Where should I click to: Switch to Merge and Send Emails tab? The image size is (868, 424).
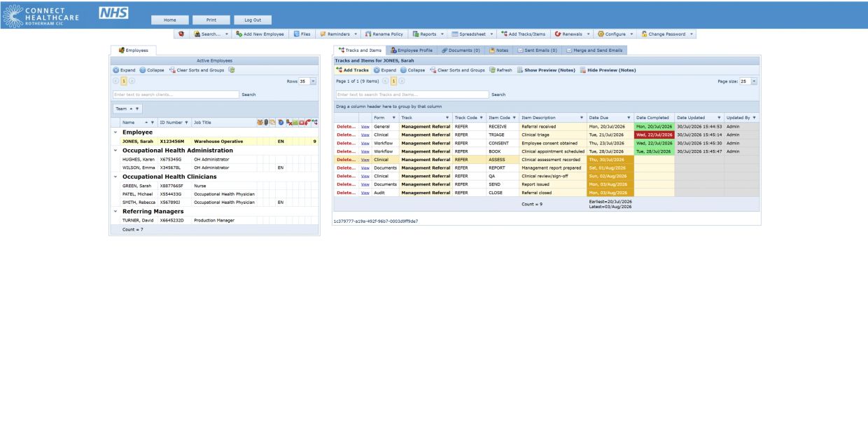tap(595, 50)
